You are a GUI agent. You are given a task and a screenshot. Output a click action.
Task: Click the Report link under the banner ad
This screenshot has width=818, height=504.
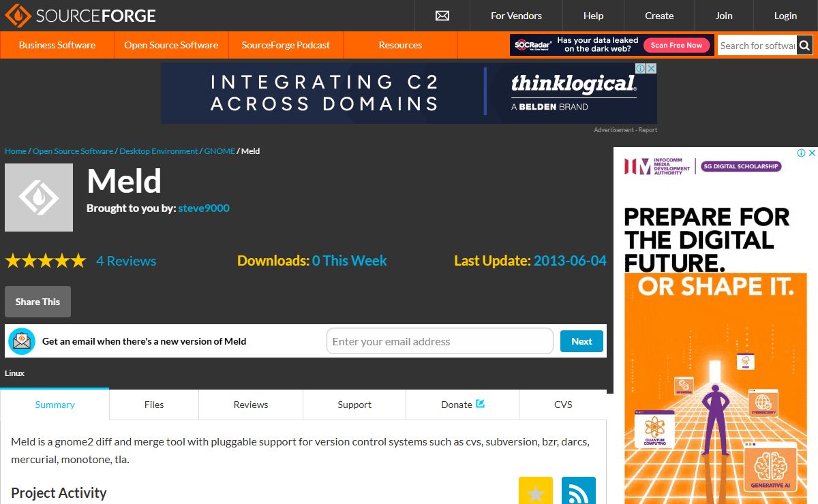(x=648, y=130)
